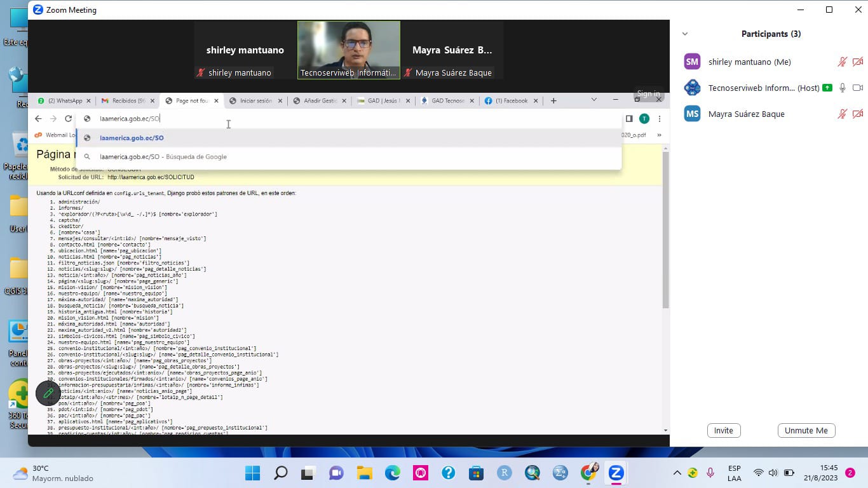Open File Explorer from taskbar
The width and height of the screenshot is (868, 488).
(364, 473)
